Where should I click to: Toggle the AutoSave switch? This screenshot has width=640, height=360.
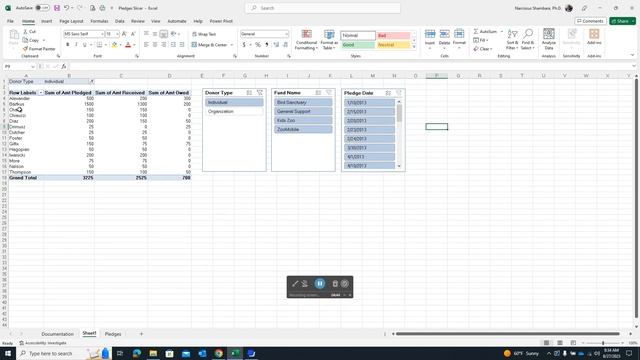[x=42, y=8]
